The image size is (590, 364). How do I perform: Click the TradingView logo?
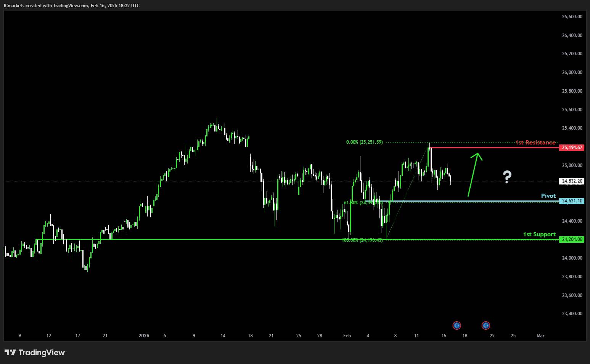(35, 353)
